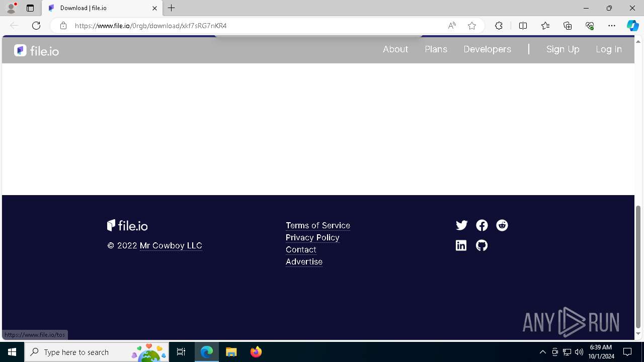Open the browser profile icon
The height and width of the screenshot is (362, 644).
[11, 8]
